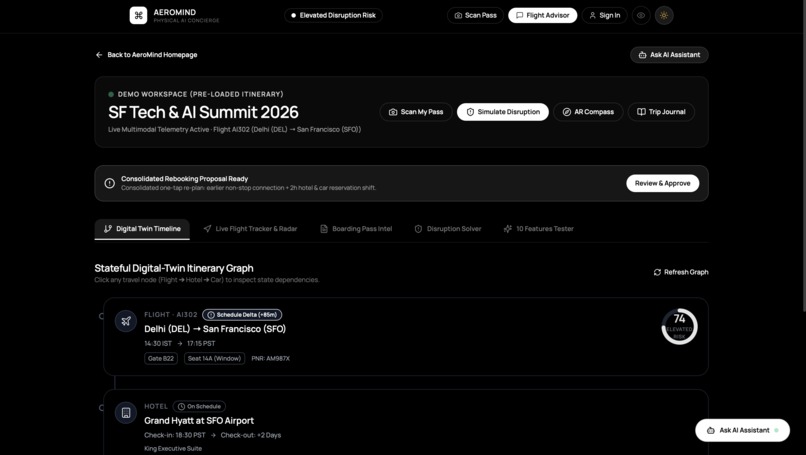This screenshot has width=806, height=455.
Task: Click SF Tech & AI Summit 2026 heading
Action: click(x=203, y=112)
